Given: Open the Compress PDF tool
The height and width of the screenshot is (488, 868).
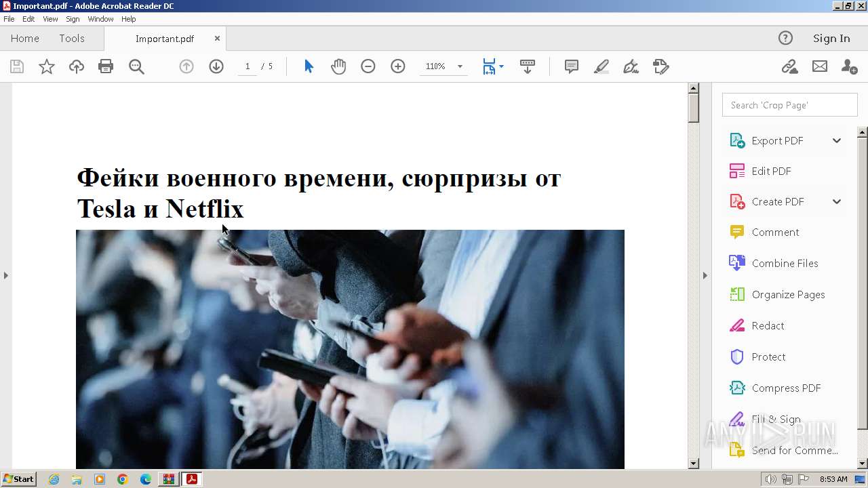Looking at the screenshot, I should coord(786,388).
